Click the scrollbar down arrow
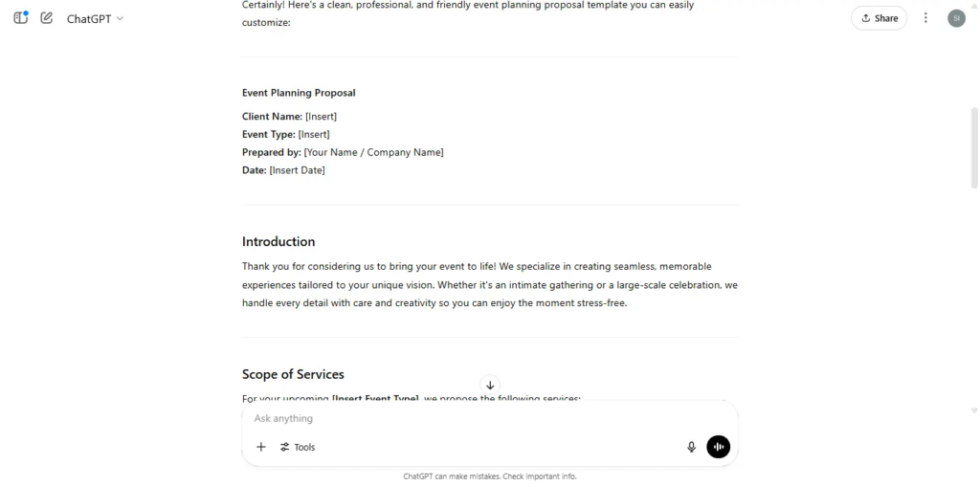This screenshot has width=980, height=487. [x=973, y=410]
